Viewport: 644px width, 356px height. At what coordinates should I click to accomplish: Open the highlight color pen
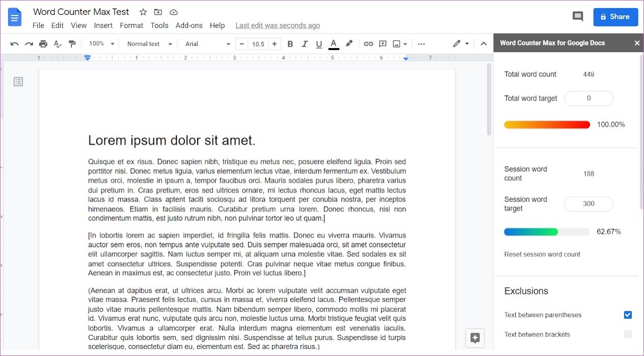coord(349,44)
